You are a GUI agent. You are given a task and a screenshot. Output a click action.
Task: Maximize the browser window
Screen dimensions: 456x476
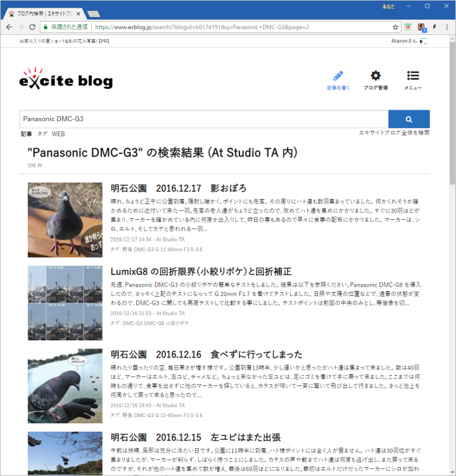point(427,6)
